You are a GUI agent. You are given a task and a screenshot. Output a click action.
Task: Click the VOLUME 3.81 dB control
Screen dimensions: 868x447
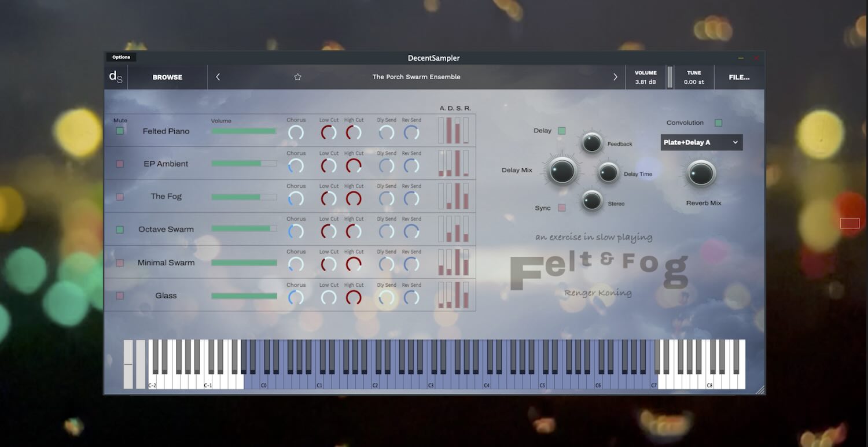coord(646,77)
